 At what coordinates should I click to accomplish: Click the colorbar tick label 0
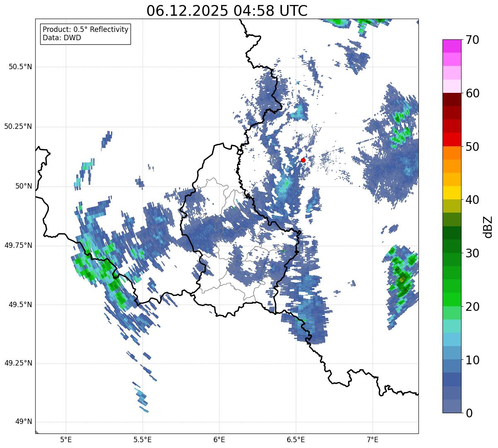[x=469, y=413]
